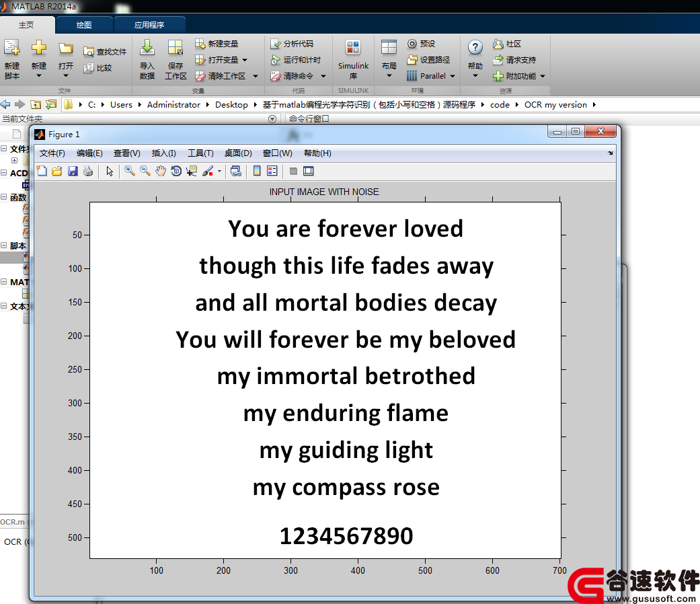Image resolution: width=700 pixels, height=604 pixels.
Task: Expand the 清除工作区 (Clear Workspace) dropdown
Action: click(x=256, y=76)
